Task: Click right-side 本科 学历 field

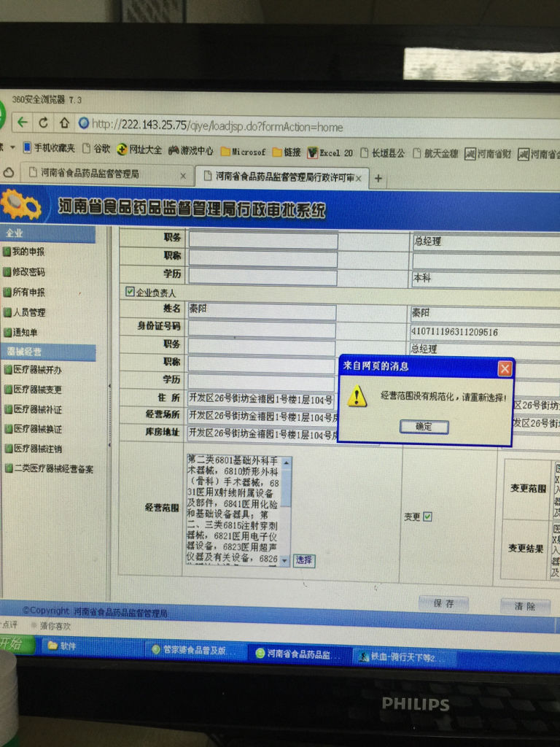Action: [x=486, y=278]
